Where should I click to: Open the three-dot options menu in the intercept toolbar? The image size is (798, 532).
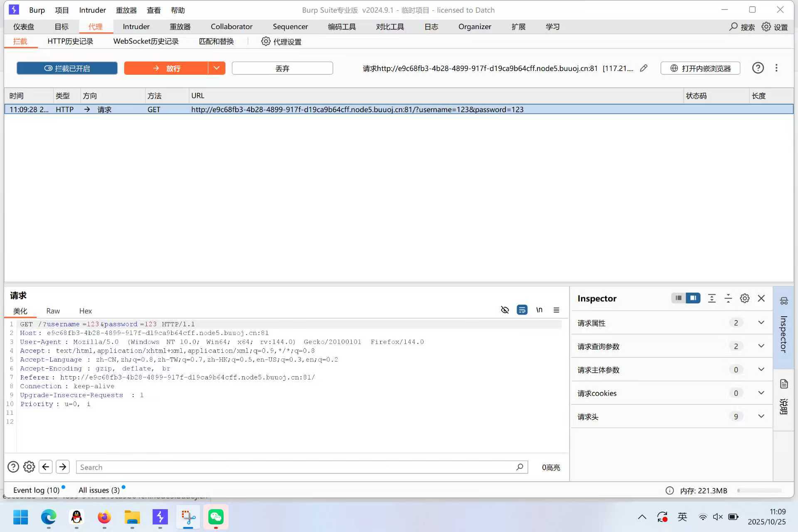[776, 68]
